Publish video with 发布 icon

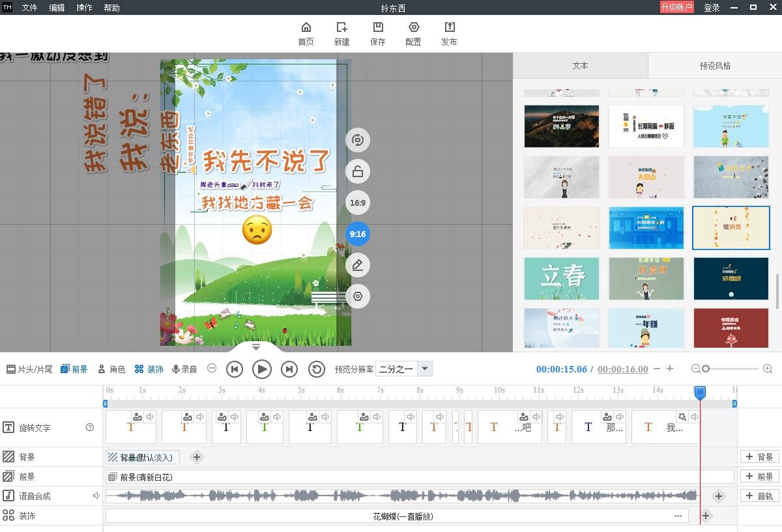tap(449, 33)
